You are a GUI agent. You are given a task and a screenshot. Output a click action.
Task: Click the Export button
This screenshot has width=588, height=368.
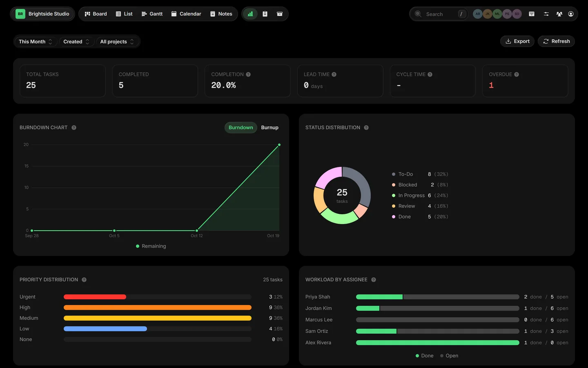(517, 41)
